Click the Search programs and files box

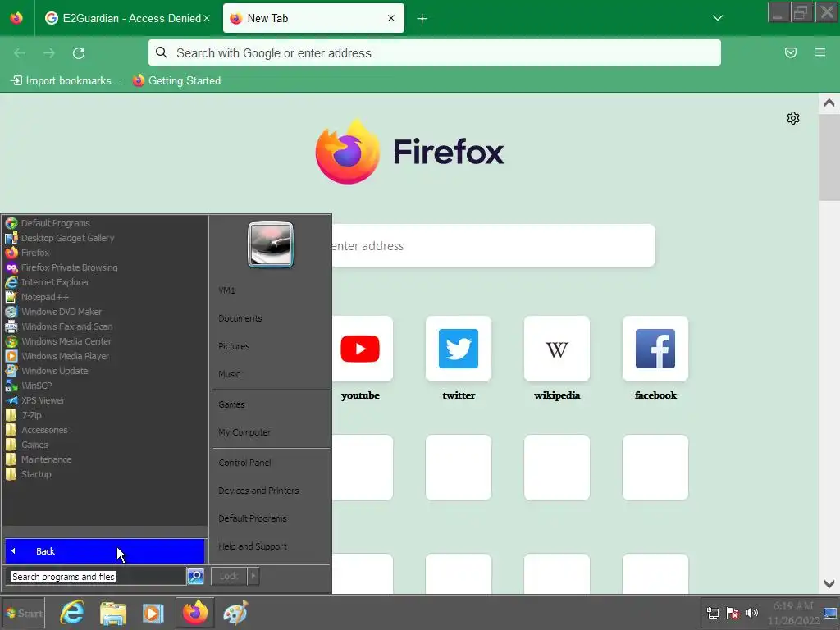pos(97,577)
